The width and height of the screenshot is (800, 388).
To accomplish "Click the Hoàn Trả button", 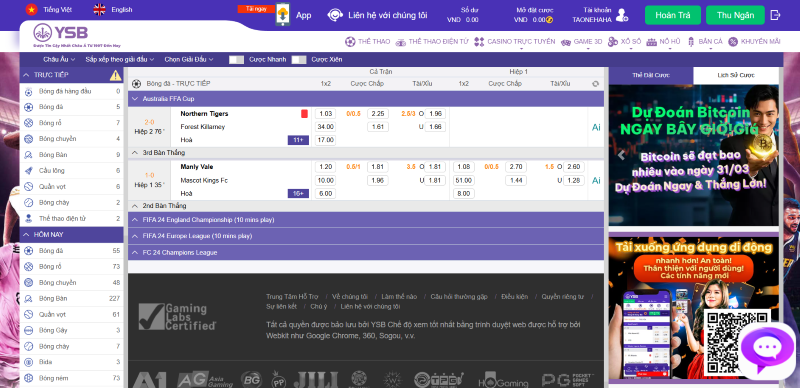I will coord(673,15).
